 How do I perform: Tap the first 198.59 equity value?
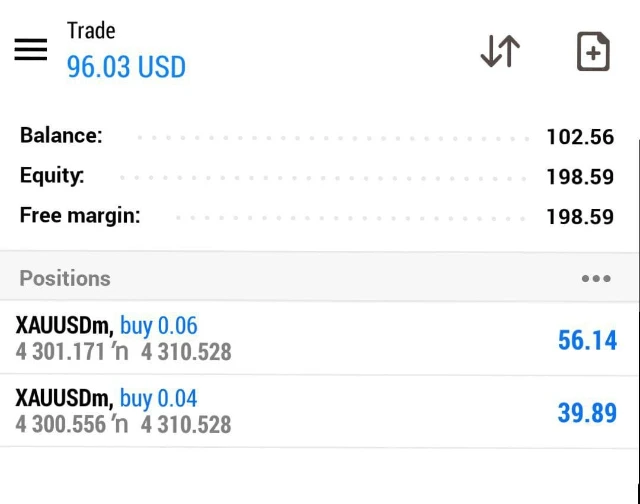580,177
